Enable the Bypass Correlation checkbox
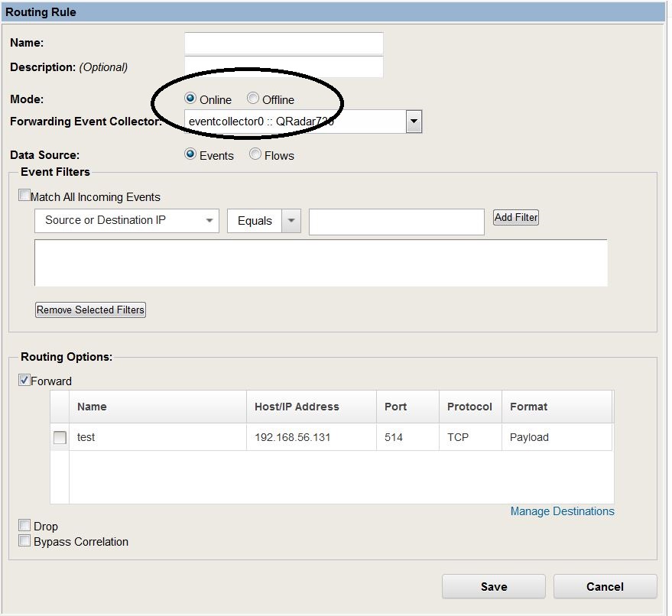672x616 pixels. (24, 540)
